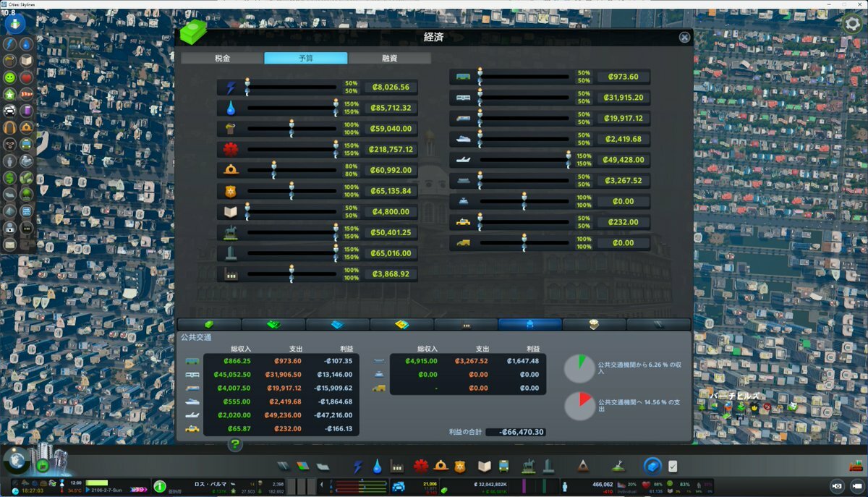Viewport: 868px width, 497px height.
Task: Select the electricity info view icon in left sidebar
Action: (10, 45)
